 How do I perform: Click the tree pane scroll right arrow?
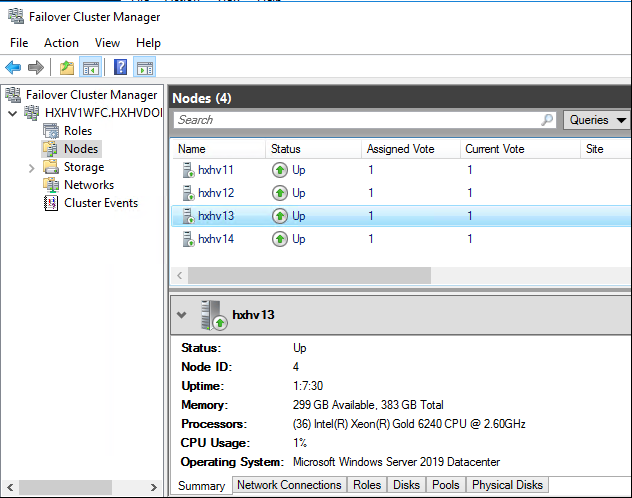(154, 487)
